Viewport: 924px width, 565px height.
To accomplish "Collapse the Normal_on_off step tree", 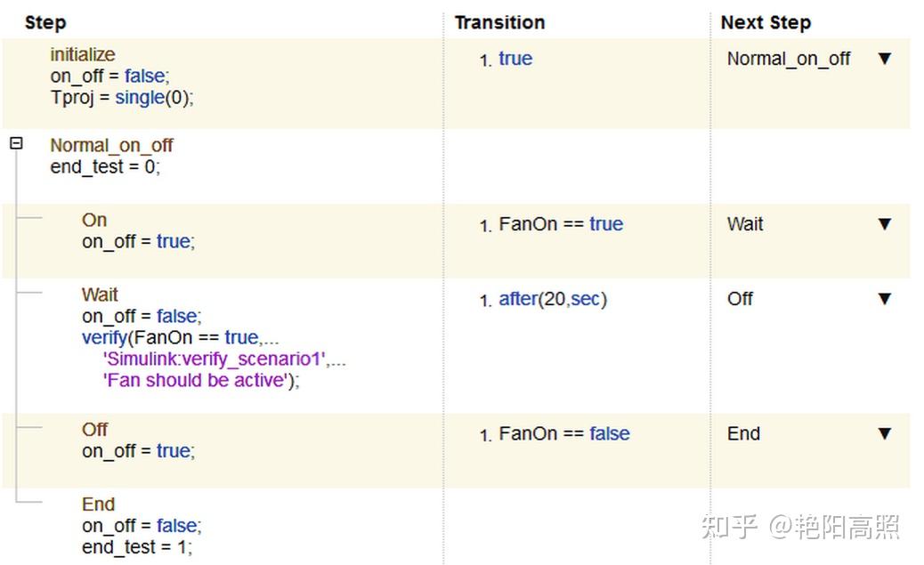I will pyautogui.click(x=16, y=143).
